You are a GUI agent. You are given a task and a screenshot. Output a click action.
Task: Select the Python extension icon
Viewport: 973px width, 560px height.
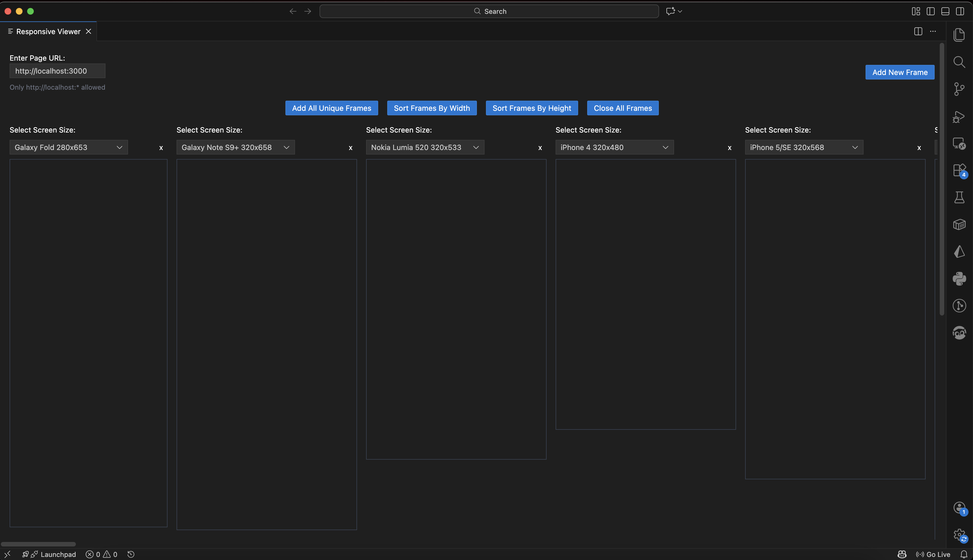(959, 279)
